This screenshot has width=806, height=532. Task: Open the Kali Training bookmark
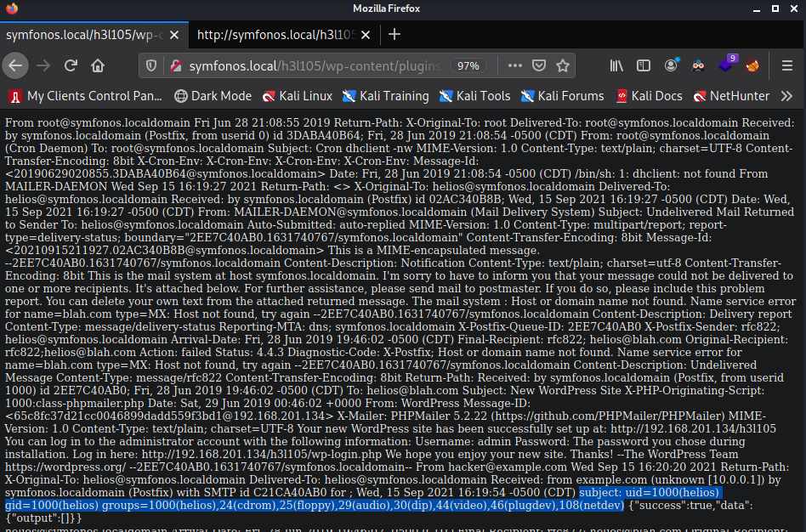(385, 96)
